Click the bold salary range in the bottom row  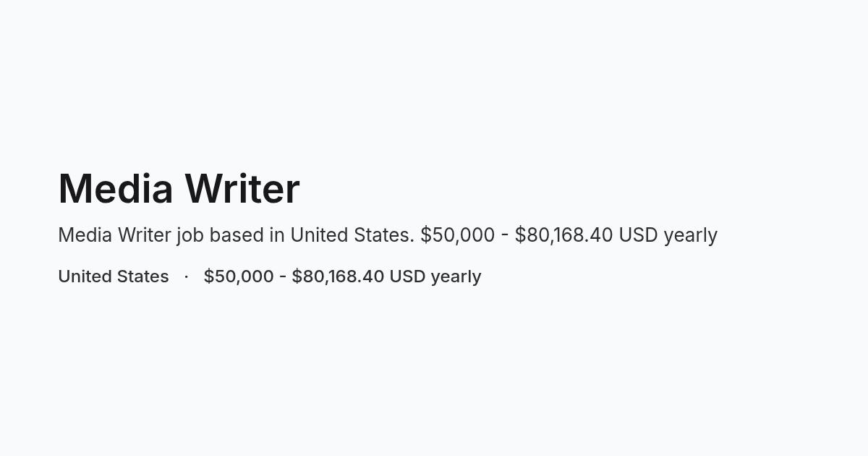(x=342, y=276)
